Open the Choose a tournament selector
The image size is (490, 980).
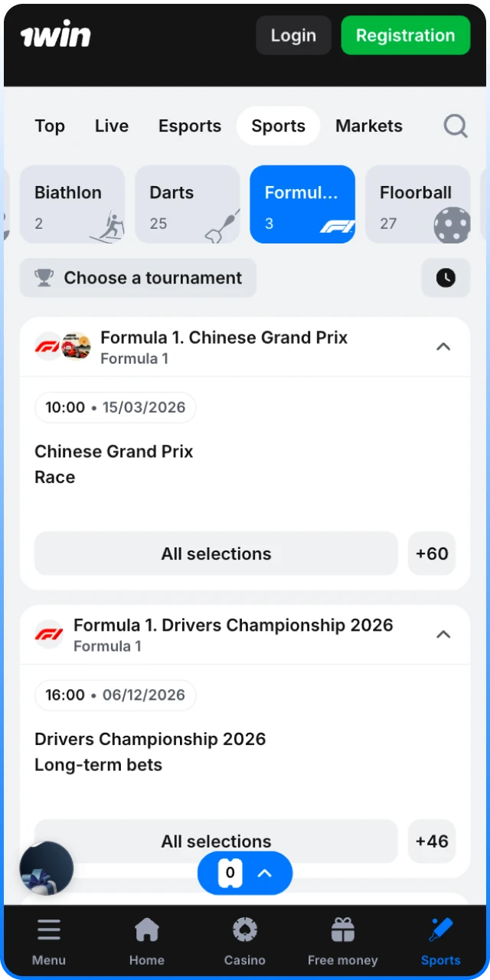pos(138,277)
